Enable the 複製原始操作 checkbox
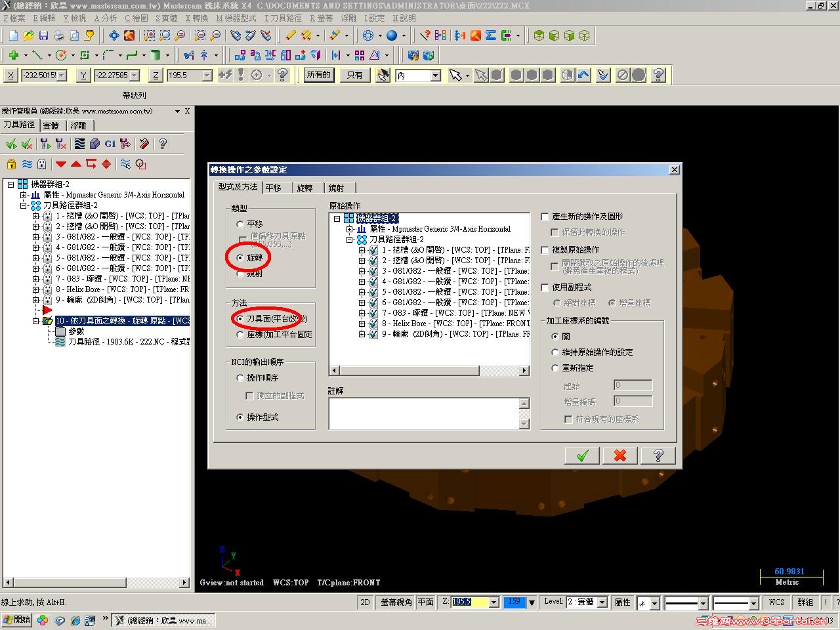Viewport: 840px width, 630px height. 545,250
